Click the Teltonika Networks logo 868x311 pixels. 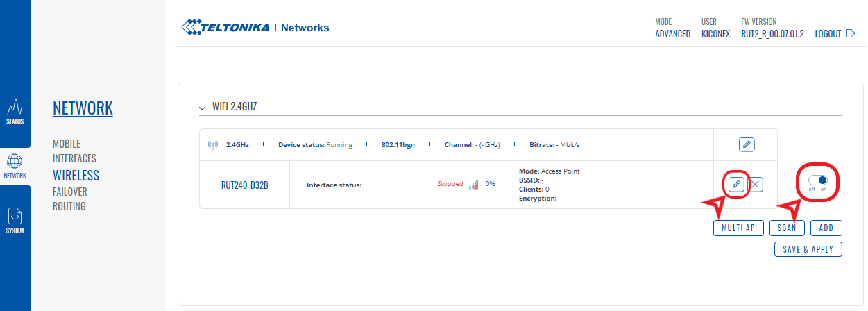click(x=255, y=28)
